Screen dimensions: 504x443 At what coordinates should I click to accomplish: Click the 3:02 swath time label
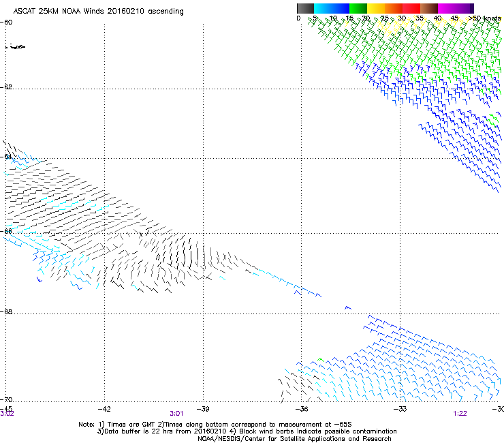point(7,414)
